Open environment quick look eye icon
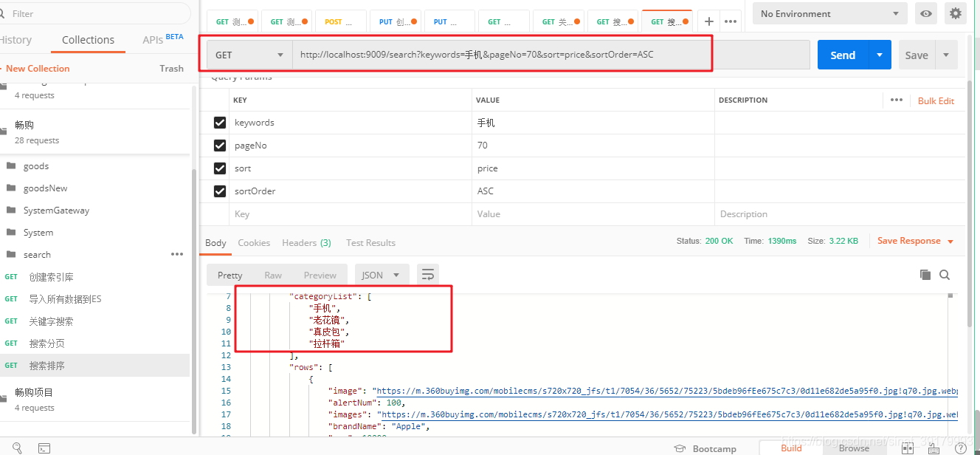Image resolution: width=980 pixels, height=455 pixels. [x=925, y=13]
